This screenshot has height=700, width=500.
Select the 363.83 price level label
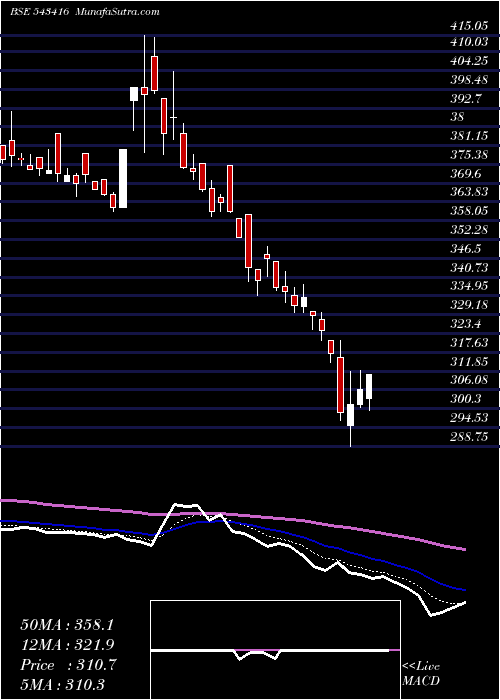pyautogui.click(x=470, y=192)
